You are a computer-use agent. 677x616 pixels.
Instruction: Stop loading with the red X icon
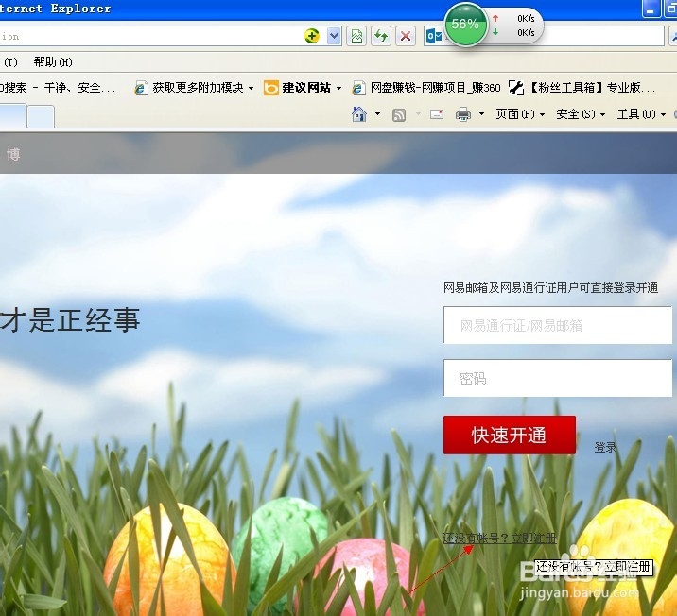click(406, 36)
